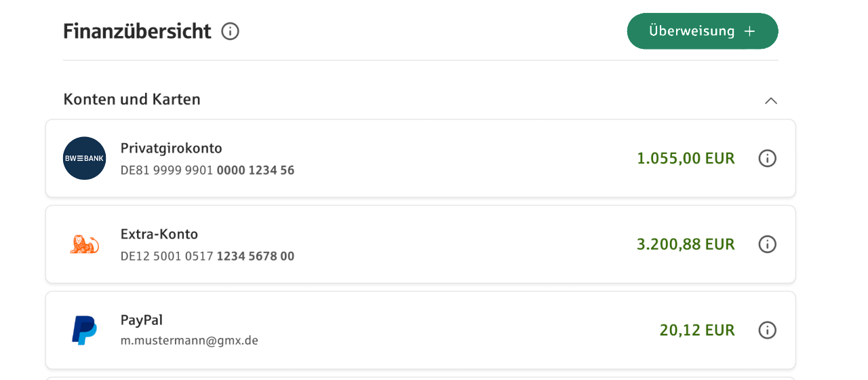This screenshot has height=380, width=868.
Task: Open the Privatgirokonto account
Action: (172, 148)
